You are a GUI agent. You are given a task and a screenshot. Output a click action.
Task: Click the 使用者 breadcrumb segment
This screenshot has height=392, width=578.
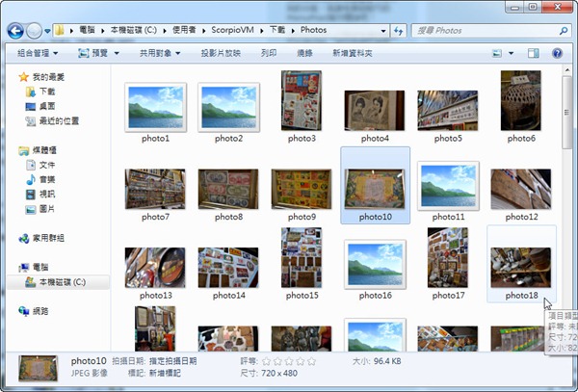tap(184, 30)
